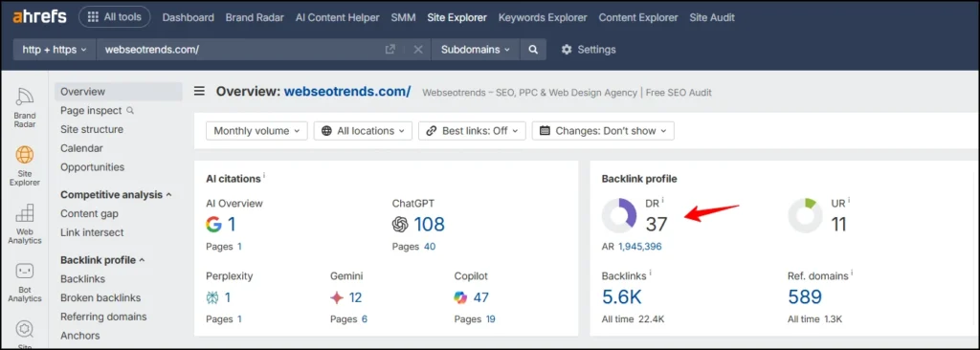The height and width of the screenshot is (350, 980).
Task: Click the info icon beside DR
Action: click(662, 201)
